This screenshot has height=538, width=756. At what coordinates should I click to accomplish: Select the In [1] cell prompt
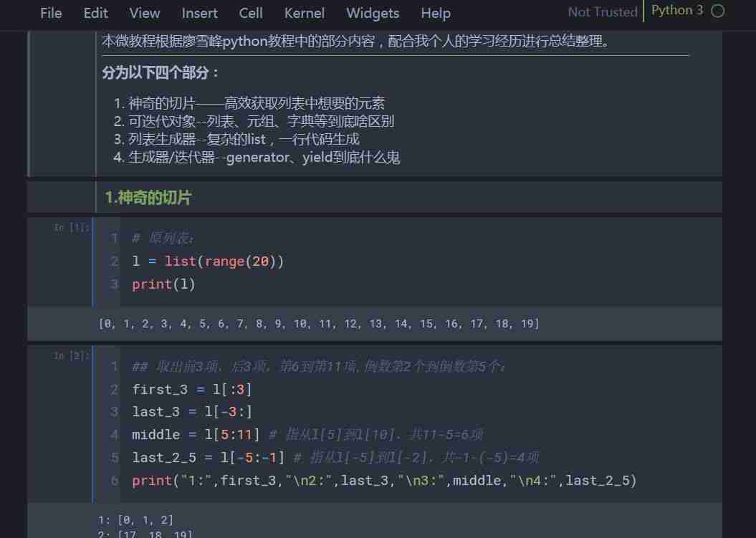pyautogui.click(x=72, y=227)
